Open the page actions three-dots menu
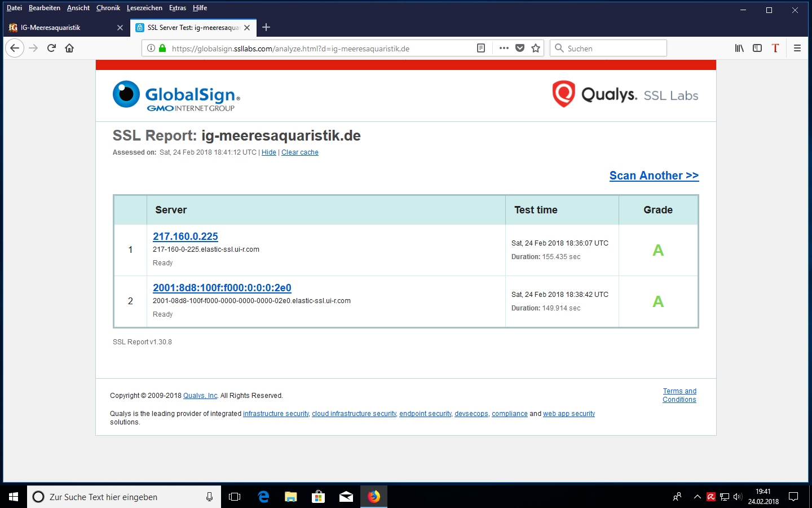The width and height of the screenshot is (812, 508). click(x=504, y=48)
